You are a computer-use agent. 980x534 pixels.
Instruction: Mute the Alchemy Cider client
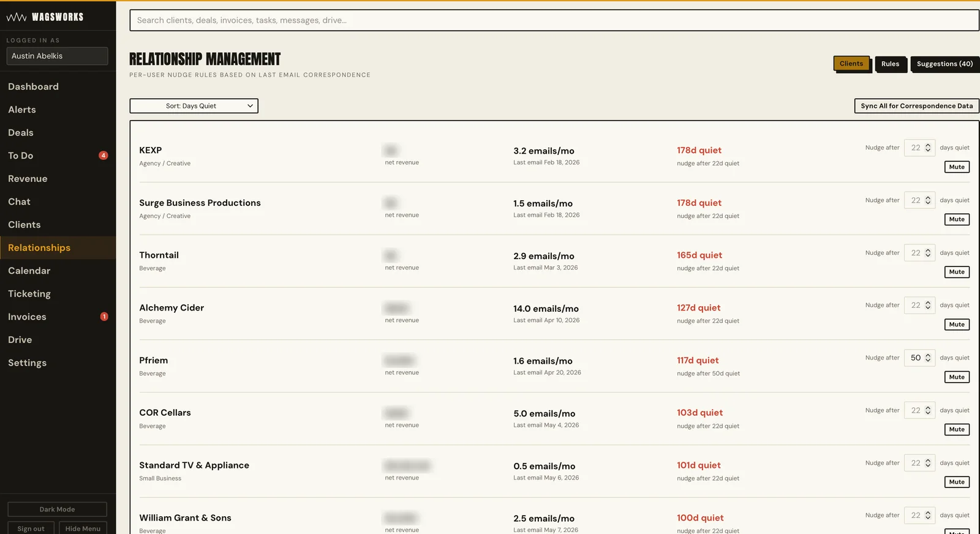pyautogui.click(x=957, y=325)
